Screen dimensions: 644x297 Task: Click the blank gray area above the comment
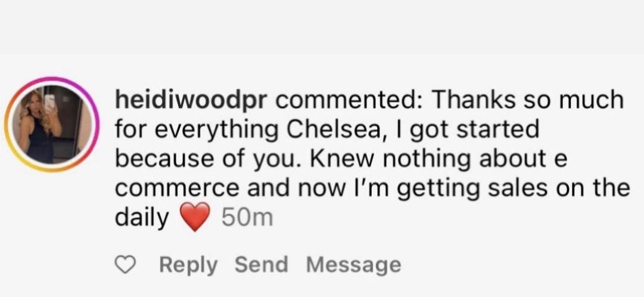(x=322, y=27)
